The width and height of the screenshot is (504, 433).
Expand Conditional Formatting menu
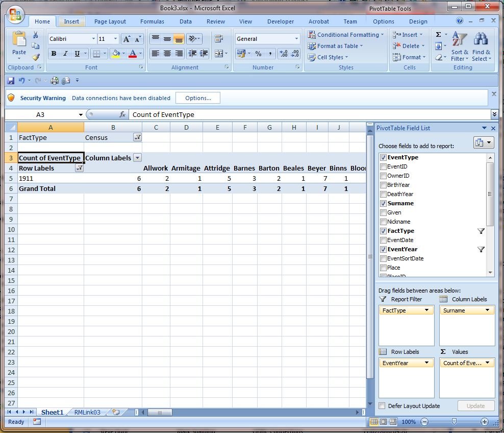tap(346, 34)
